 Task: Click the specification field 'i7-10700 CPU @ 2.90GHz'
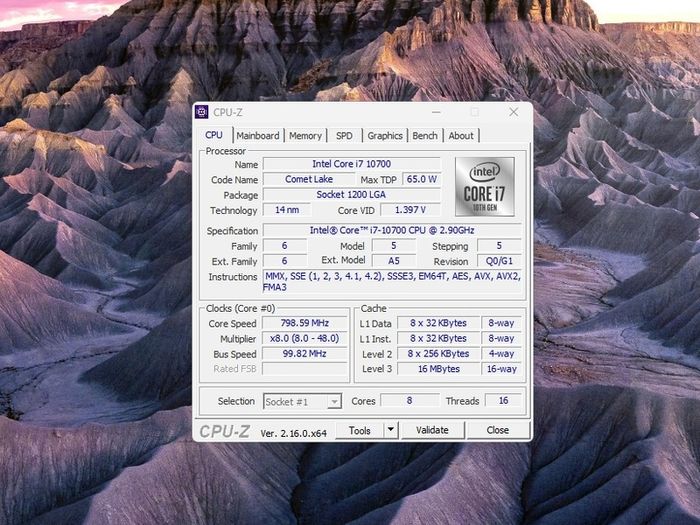coord(392,230)
